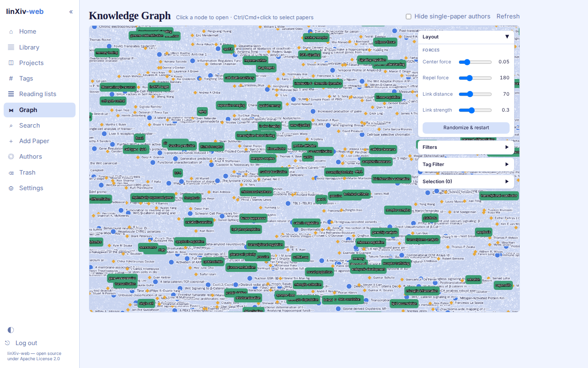Click the 'spatial memory' tag node
This screenshot has width=588, height=368.
pyautogui.click(x=270, y=105)
